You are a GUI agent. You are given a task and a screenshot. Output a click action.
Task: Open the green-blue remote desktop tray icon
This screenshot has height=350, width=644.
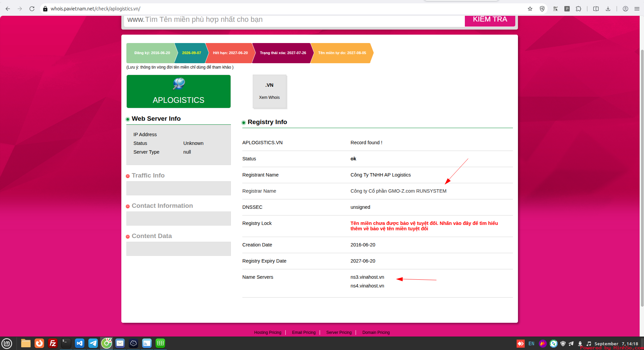[553, 344]
